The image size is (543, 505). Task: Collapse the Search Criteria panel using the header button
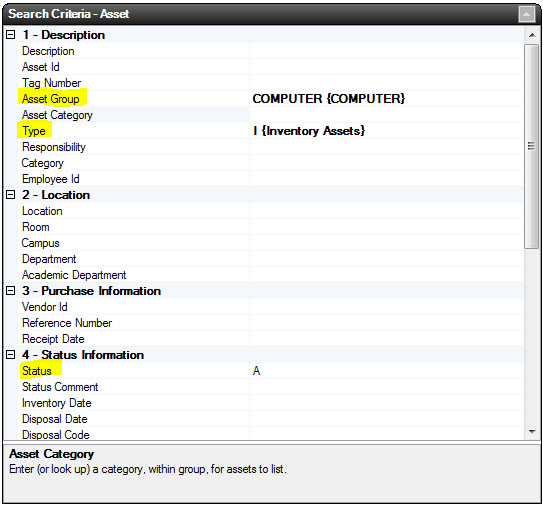[x=526, y=14]
